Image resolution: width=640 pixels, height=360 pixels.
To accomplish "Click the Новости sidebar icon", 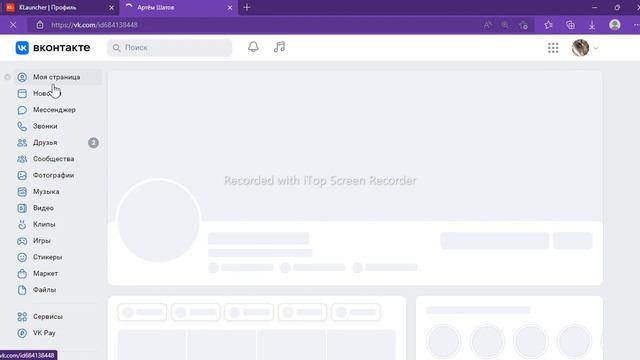I will coord(22,93).
